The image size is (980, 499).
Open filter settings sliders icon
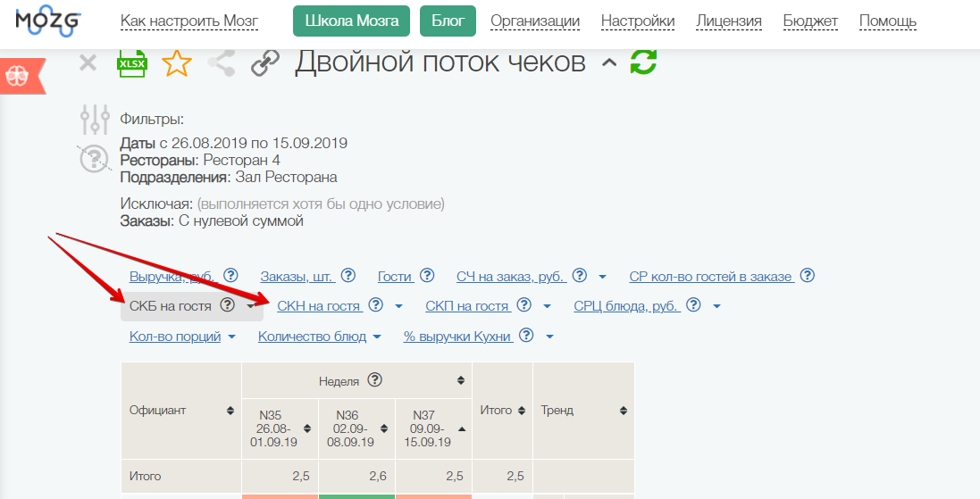coord(94,119)
